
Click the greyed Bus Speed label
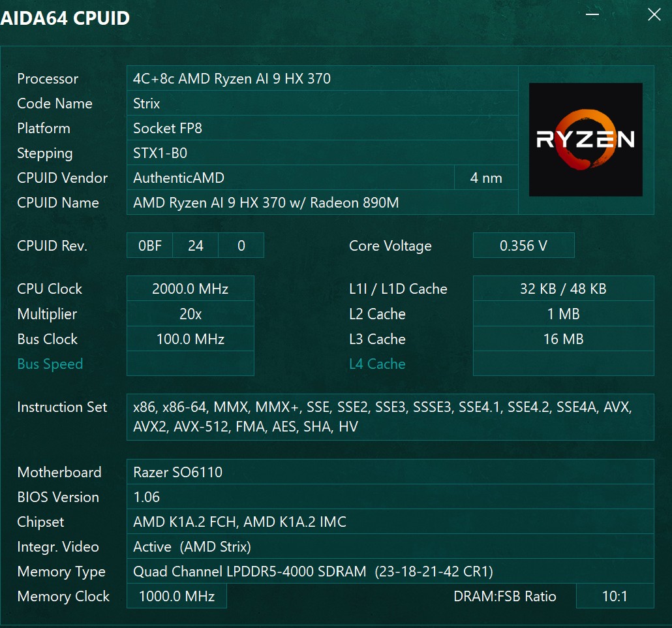tap(50, 364)
